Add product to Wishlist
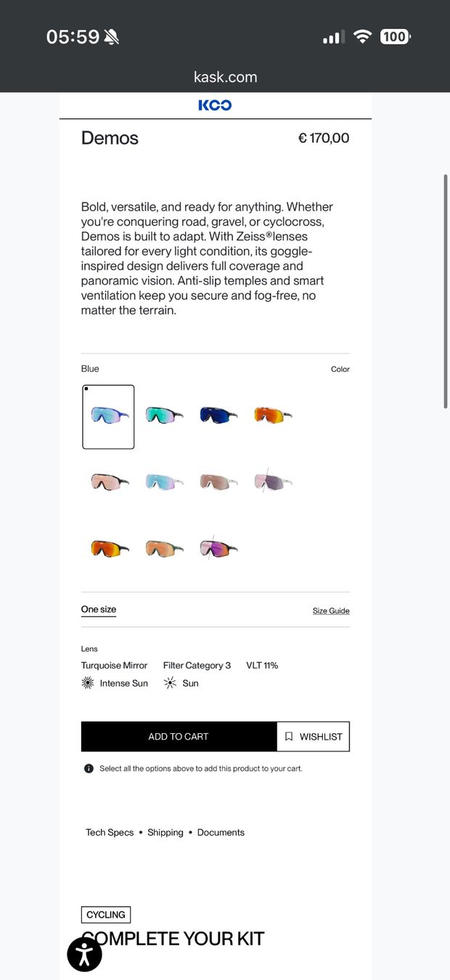 coord(314,736)
